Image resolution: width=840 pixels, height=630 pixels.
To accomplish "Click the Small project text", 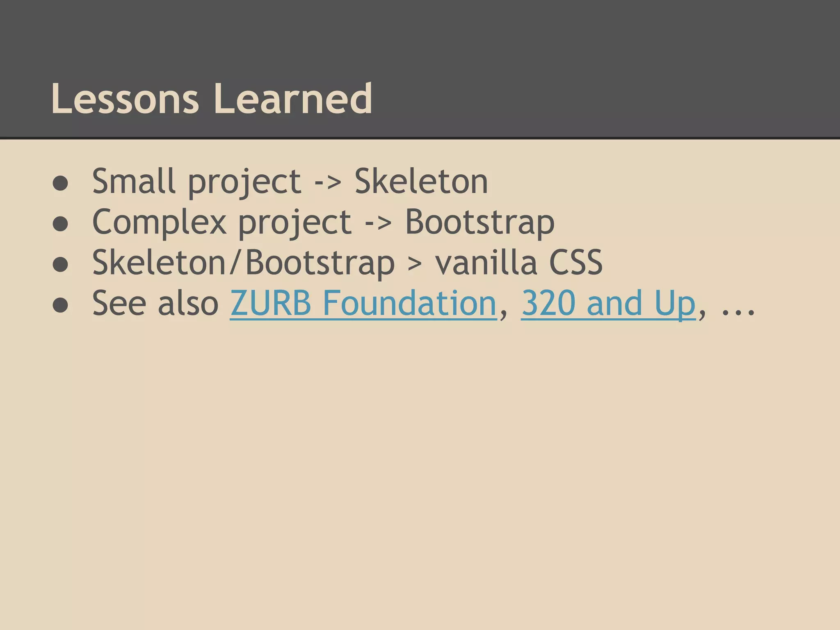I will (196, 181).
